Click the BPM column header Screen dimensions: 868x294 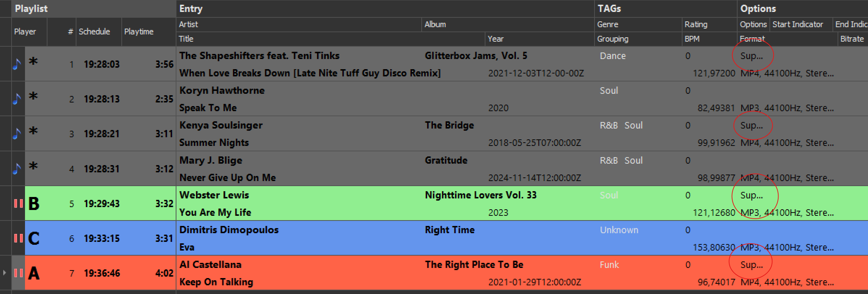[x=692, y=39]
